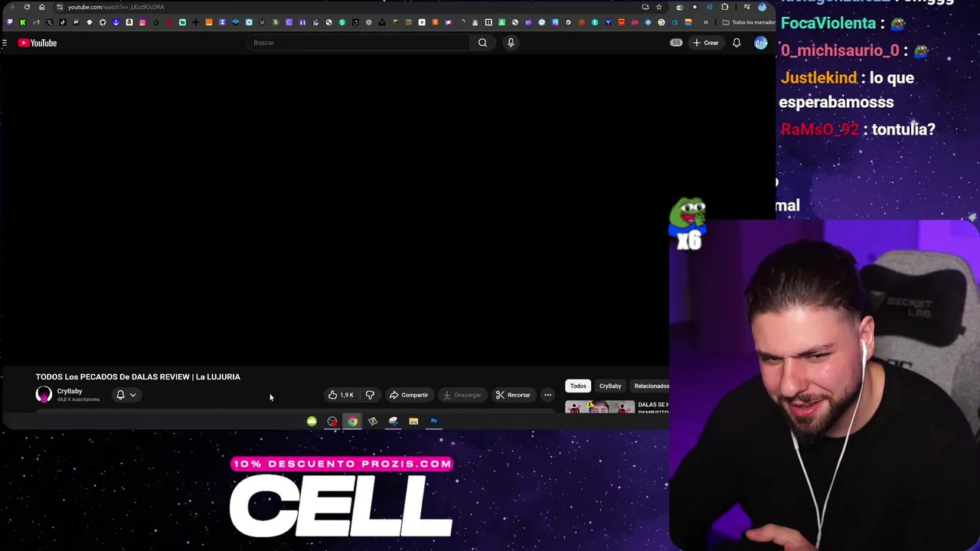Click the youtube.com address bar
Viewport: 980px width, 551px height.
click(x=345, y=7)
